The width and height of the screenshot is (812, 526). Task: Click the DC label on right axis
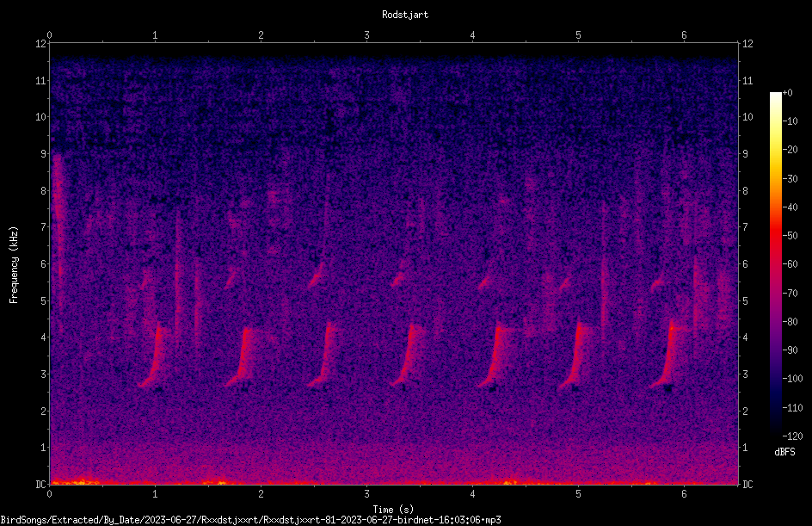tap(747, 485)
